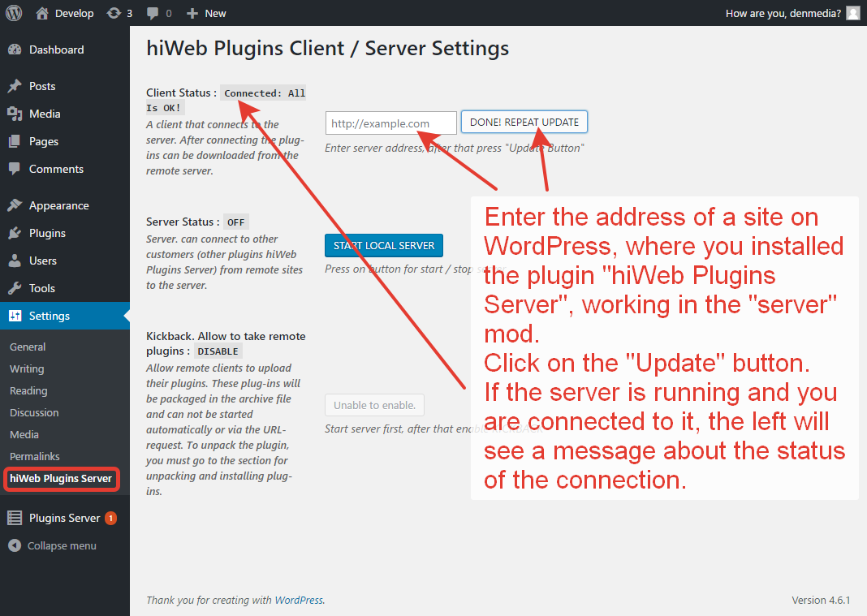
Task: Click the Users person icon
Action: 15,261
